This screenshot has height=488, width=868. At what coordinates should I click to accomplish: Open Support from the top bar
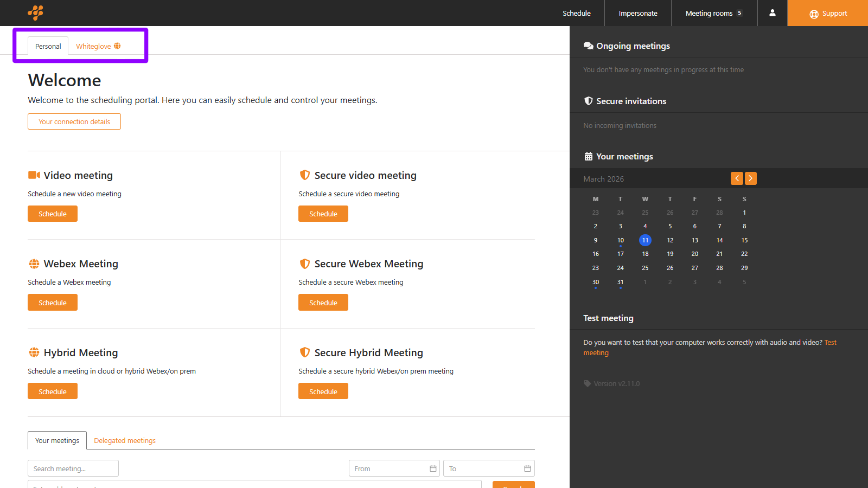[x=828, y=13]
